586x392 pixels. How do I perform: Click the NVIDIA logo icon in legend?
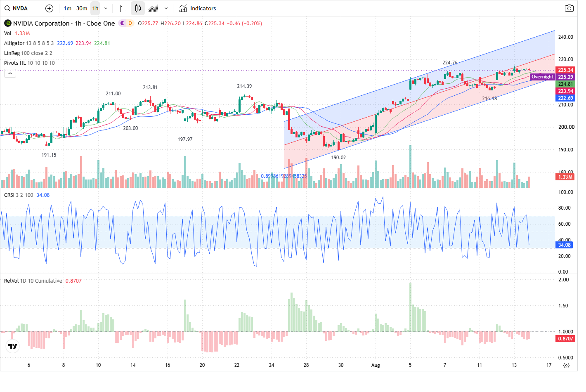[x=8, y=24]
